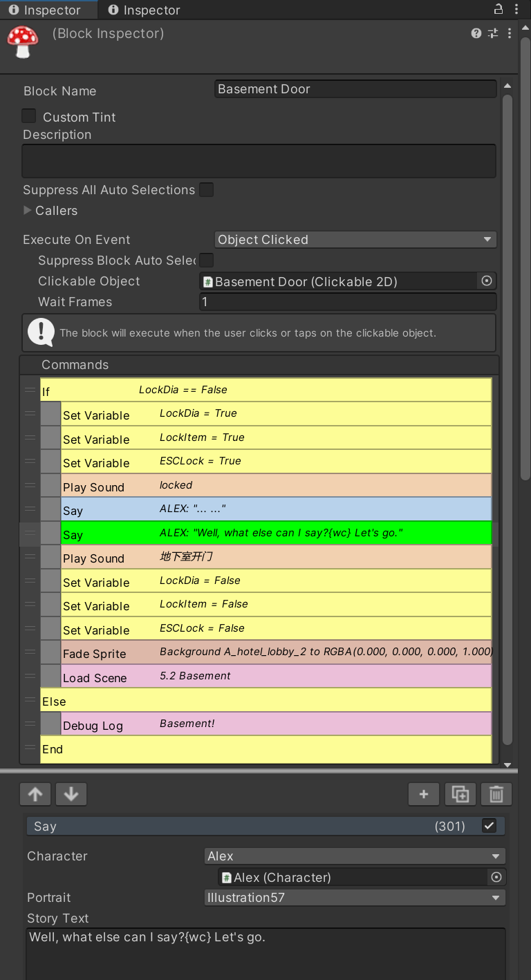Click the drag handle of the End row
This screenshot has width=531, height=980.
point(30,748)
